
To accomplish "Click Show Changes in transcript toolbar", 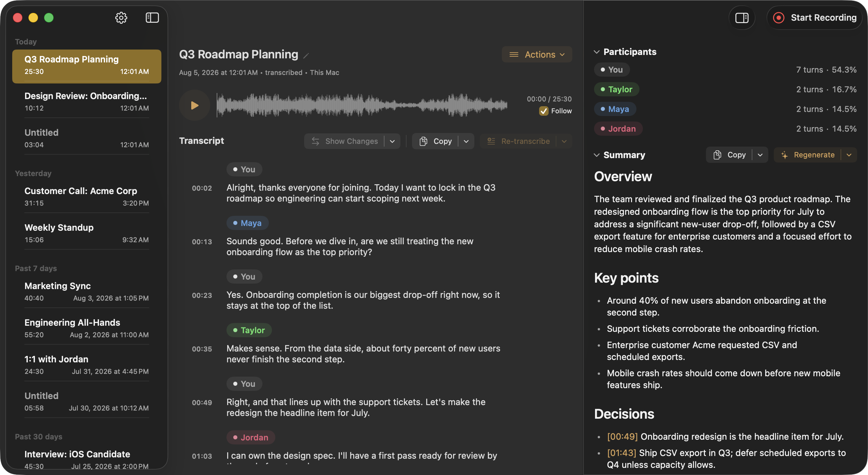I will 344,141.
